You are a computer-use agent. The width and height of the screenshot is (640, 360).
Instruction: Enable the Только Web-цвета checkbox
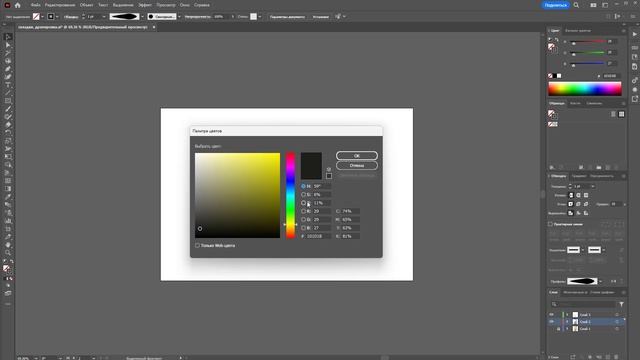pos(198,245)
